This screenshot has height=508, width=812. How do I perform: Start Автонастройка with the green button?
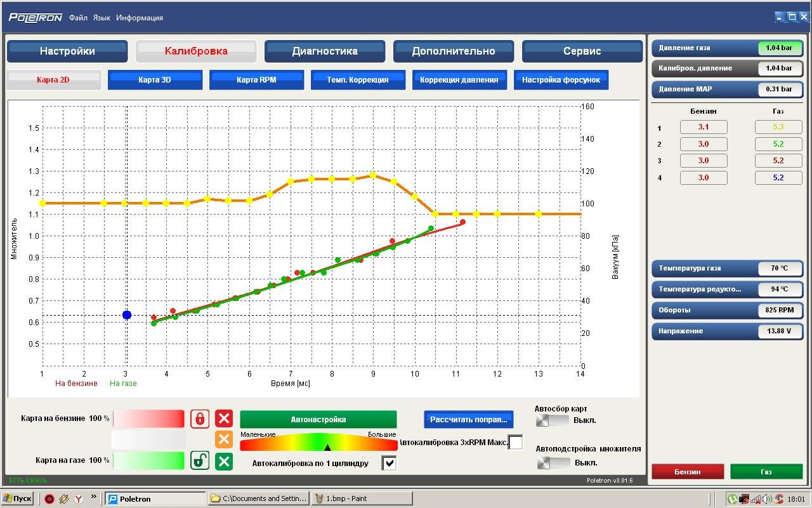coord(318,419)
